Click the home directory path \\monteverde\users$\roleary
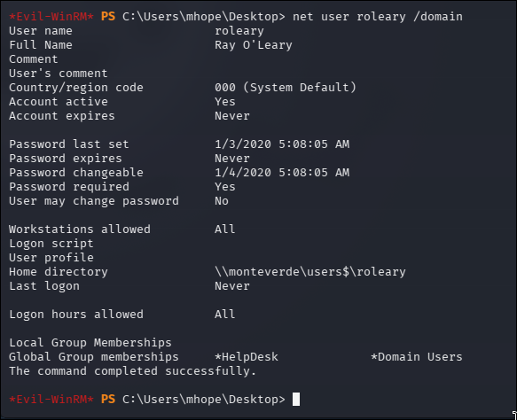 [x=310, y=272]
